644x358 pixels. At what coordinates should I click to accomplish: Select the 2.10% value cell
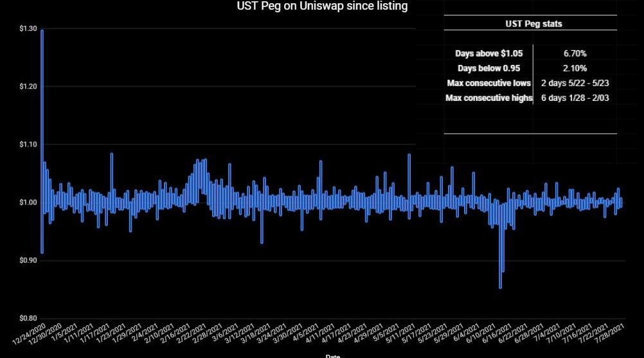pyautogui.click(x=575, y=68)
